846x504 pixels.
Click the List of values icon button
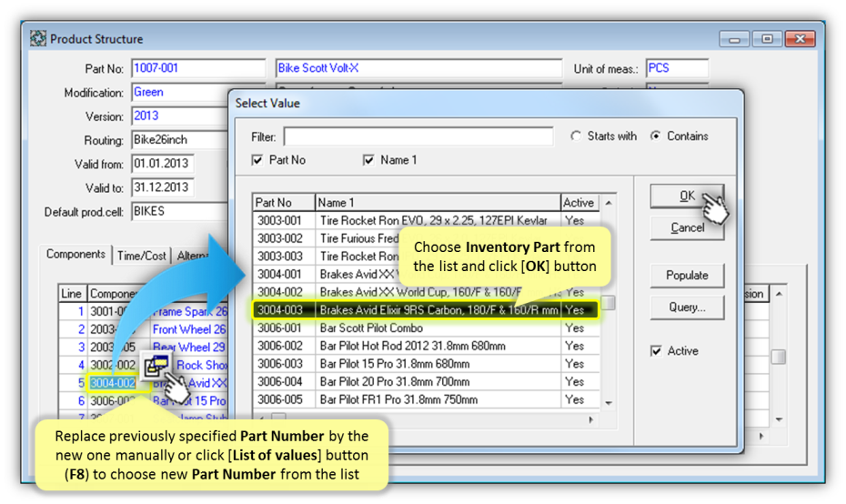point(156,366)
